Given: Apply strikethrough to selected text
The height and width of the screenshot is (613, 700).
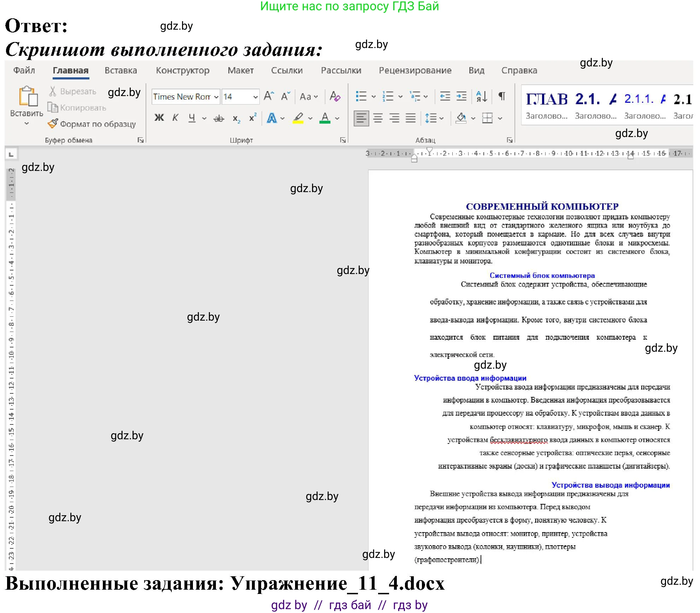Looking at the screenshot, I should pyautogui.click(x=218, y=118).
